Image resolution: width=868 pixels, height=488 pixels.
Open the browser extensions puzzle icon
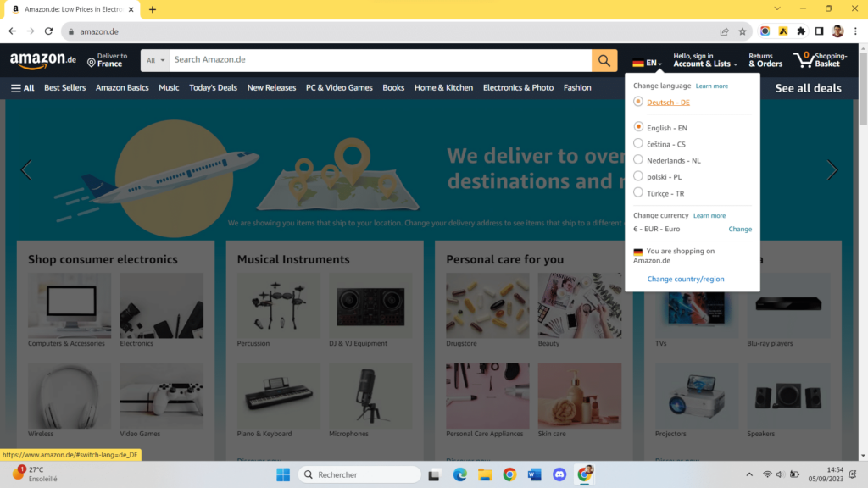tap(801, 31)
